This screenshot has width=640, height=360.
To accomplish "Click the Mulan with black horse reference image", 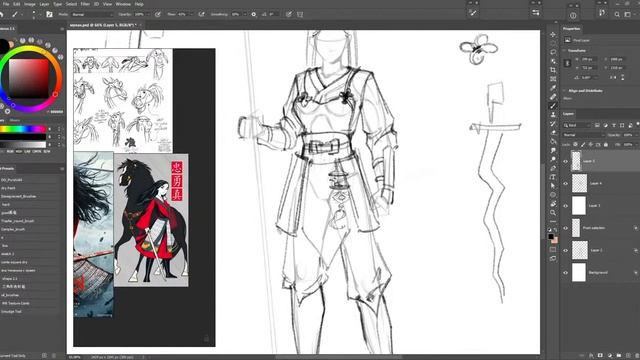I will coord(151,220).
